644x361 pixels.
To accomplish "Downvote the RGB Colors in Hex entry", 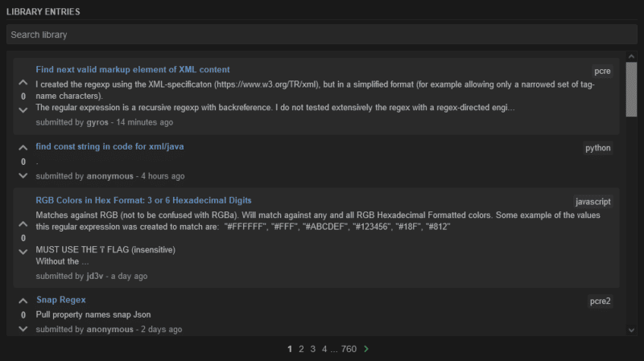I will [x=23, y=252].
